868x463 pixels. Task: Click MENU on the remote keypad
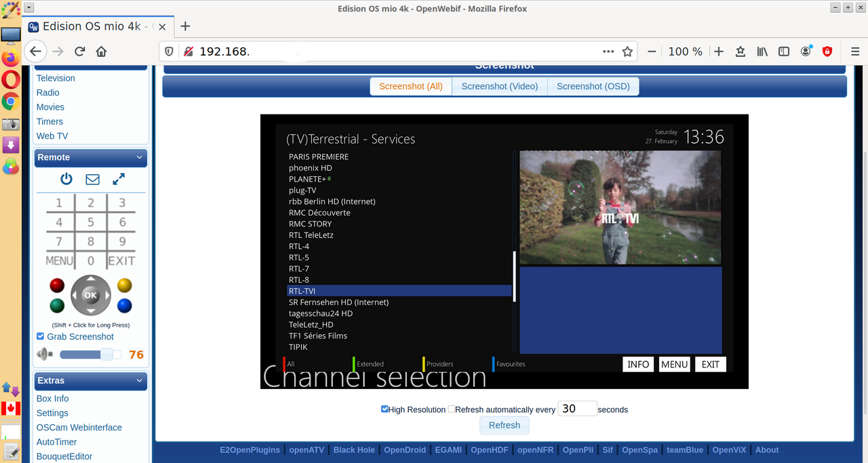tap(60, 260)
